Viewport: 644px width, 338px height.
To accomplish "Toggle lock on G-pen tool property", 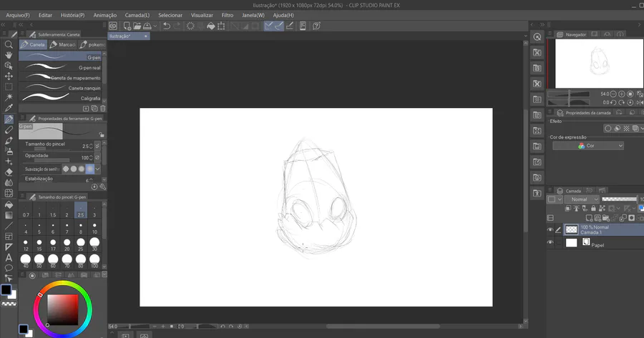I will pyautogui.click(x=102, y=135).
